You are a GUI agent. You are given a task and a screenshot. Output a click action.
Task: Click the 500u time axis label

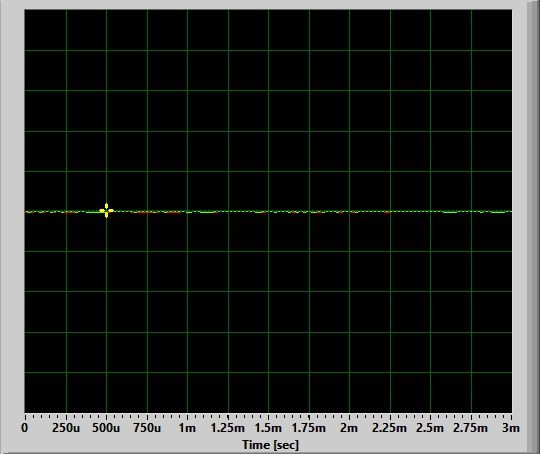[106, 428]
